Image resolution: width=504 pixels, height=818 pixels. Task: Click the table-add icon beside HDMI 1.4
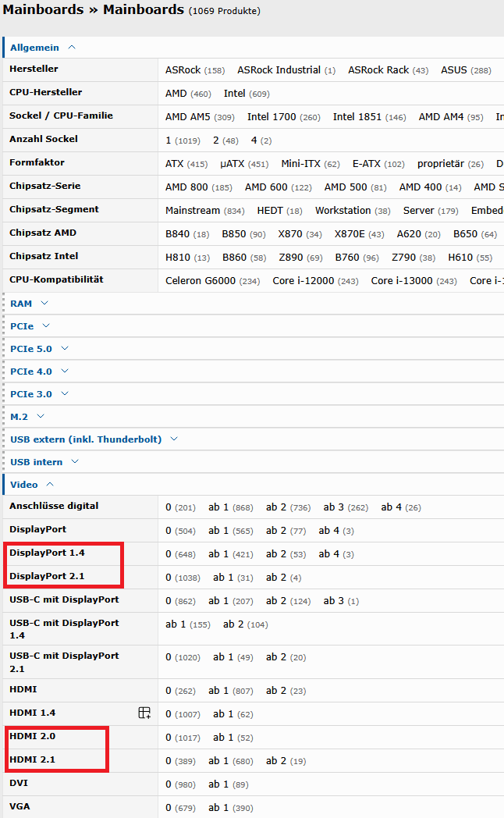144,713
